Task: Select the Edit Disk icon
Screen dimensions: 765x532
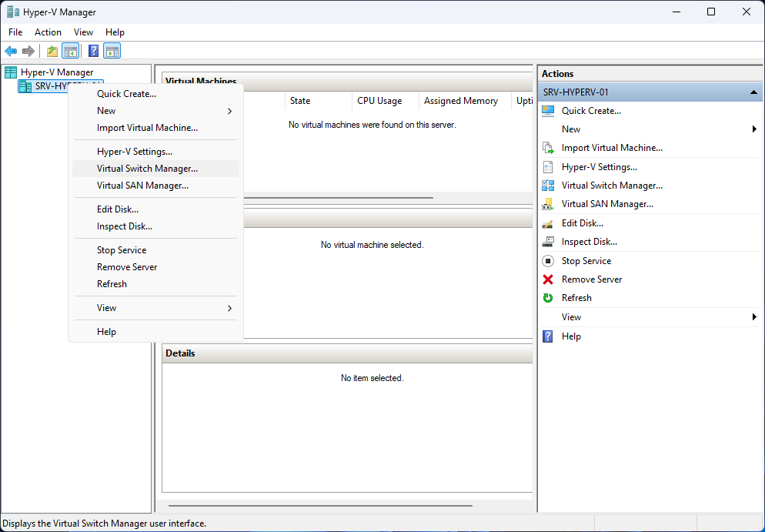Action: 550,223
